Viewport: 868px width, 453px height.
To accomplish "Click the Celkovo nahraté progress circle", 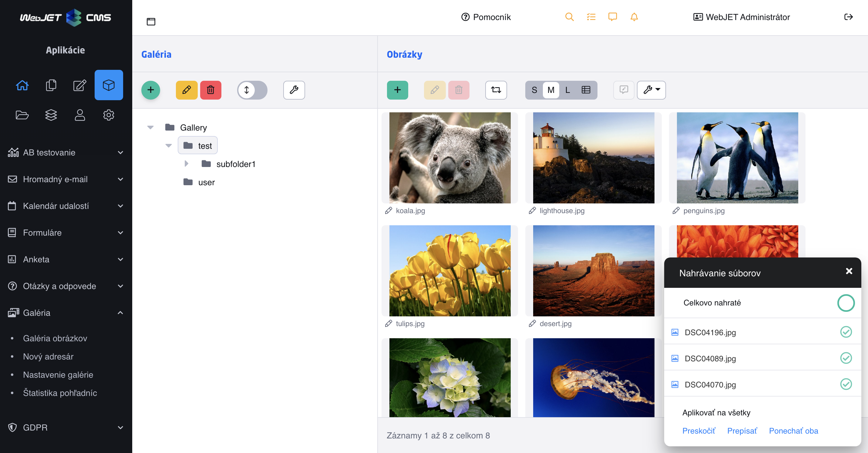I will click(x=846, y=303).
